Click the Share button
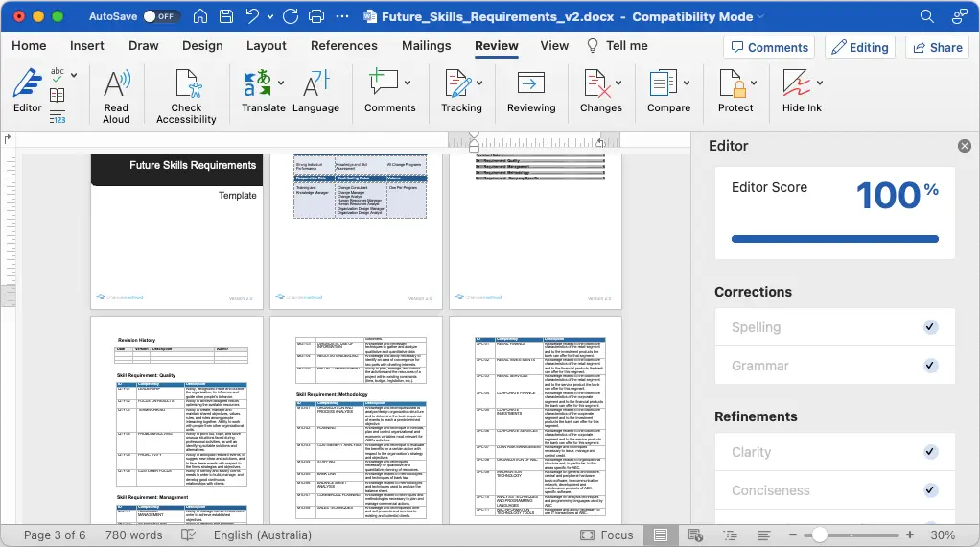Viewport: 980px width, 547px height. (x=938, y=48)
